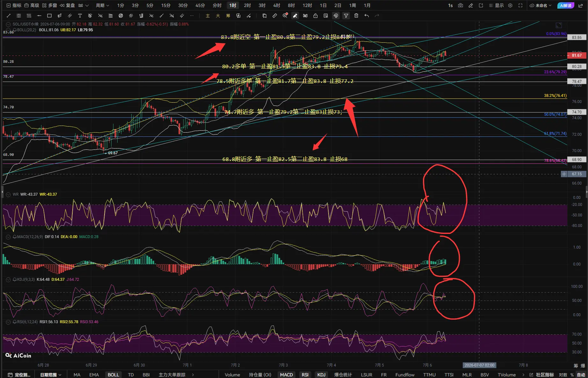Image resolution: width=588 pixels, height=378 pixels.
Task: Click the undo arrow icon
Action: point(367,16)
